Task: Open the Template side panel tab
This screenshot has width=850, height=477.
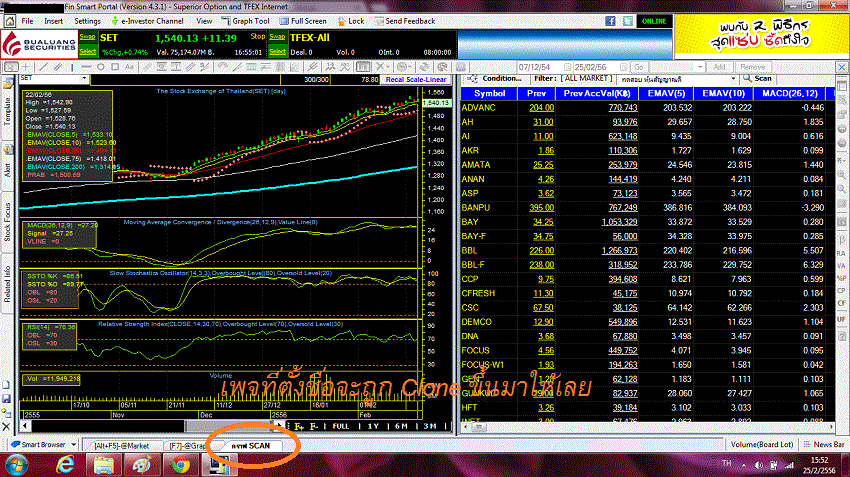Action: [8, 111]
